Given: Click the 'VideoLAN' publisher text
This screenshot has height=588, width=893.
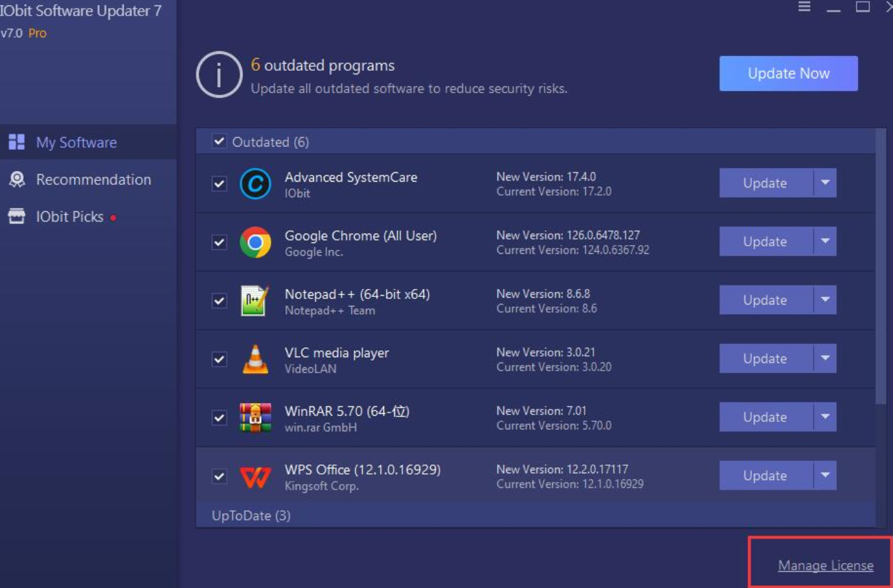Looking at the screenshot, I should click(310, 369).
